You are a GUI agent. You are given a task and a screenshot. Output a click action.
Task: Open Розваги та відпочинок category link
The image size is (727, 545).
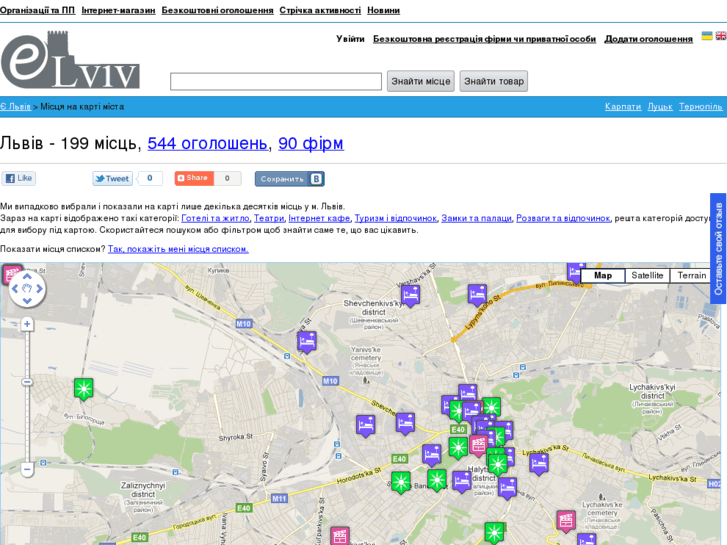563,218
